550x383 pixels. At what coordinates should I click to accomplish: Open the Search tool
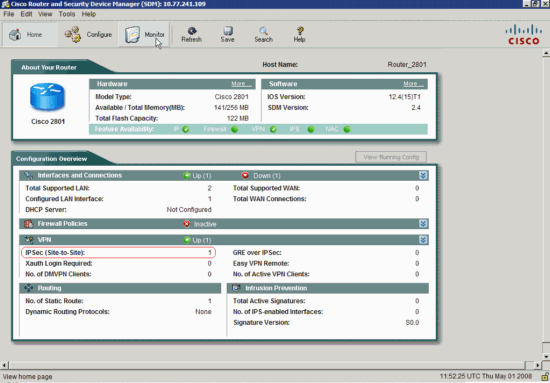(x=263, y=35)
